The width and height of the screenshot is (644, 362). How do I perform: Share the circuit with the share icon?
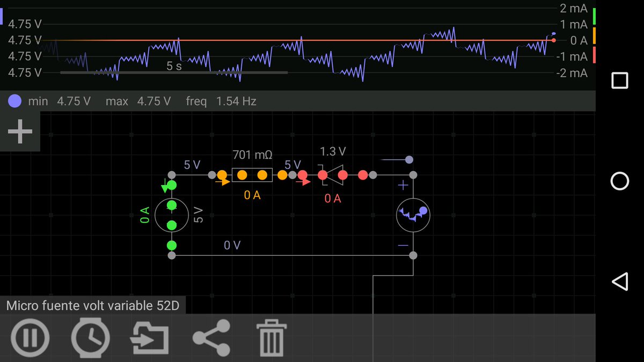coord(211,338)
